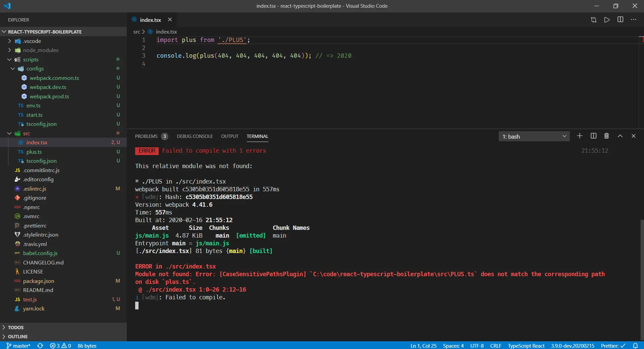Open plus.ts in the src folder
Screen dimensions: 644x349
(x=63, y=152)
